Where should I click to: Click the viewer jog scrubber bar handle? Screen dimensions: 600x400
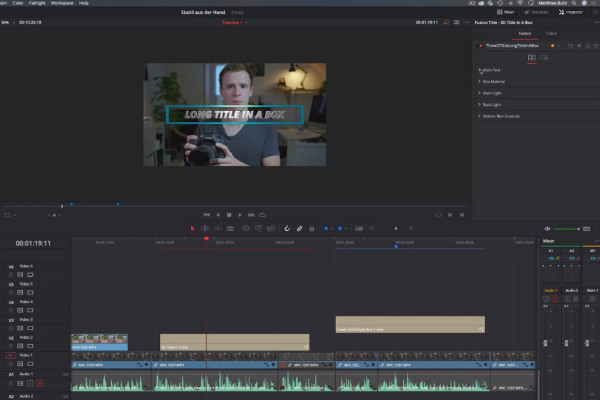coord(62,206)
